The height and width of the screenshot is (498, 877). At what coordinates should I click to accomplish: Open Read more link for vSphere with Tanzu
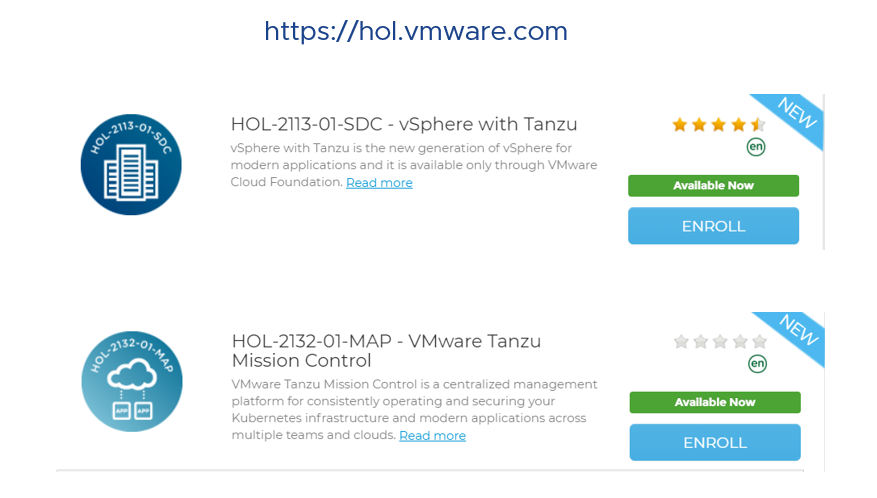[x=379, y=183]
